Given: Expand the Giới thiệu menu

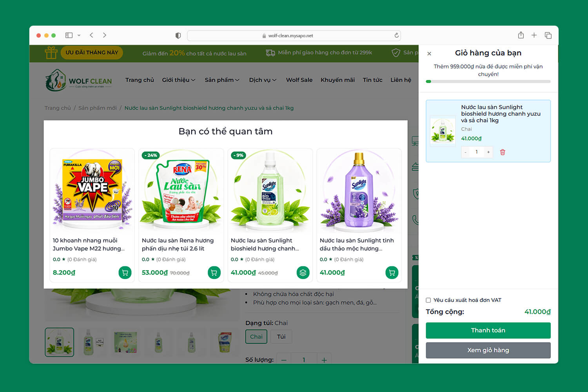Looking at the screenshot, I should [179, 80].
